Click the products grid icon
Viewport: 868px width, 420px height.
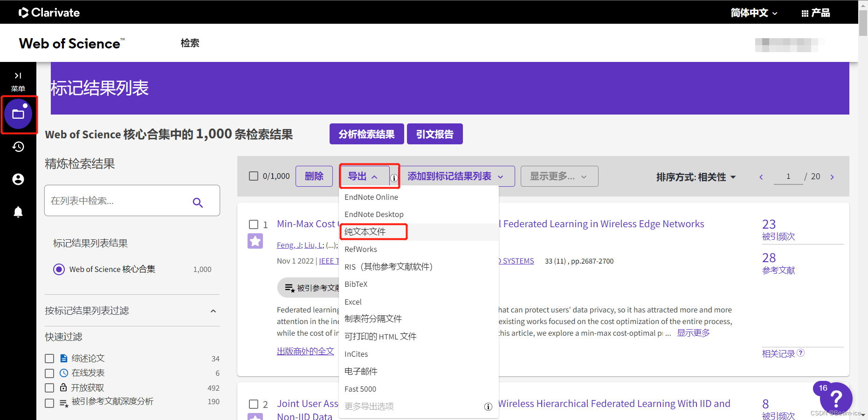pos(805,14)
